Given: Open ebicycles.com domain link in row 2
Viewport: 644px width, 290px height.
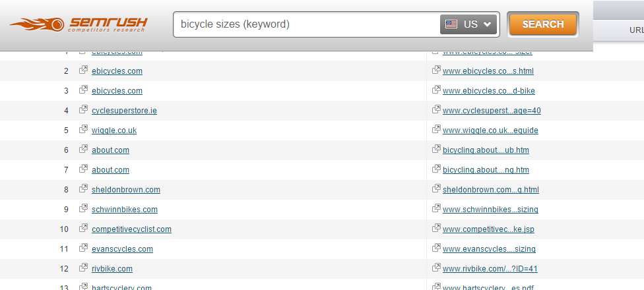Looking at the screenshot, I should (x=117, y=71).
